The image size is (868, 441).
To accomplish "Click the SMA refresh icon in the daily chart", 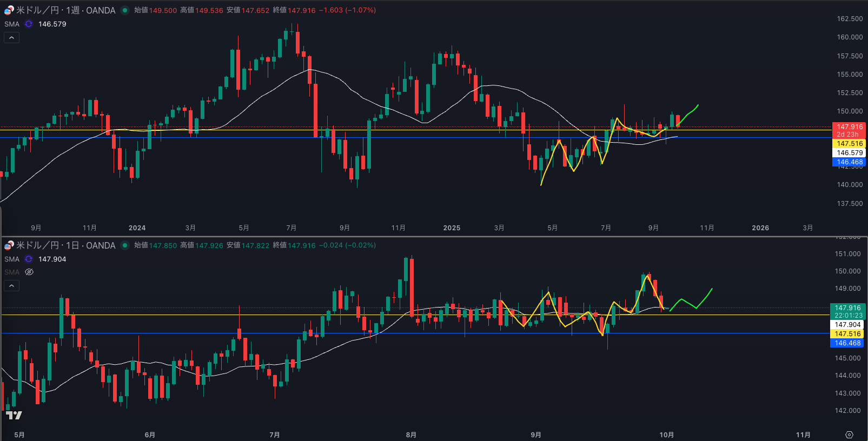I will tap(29, 259).
